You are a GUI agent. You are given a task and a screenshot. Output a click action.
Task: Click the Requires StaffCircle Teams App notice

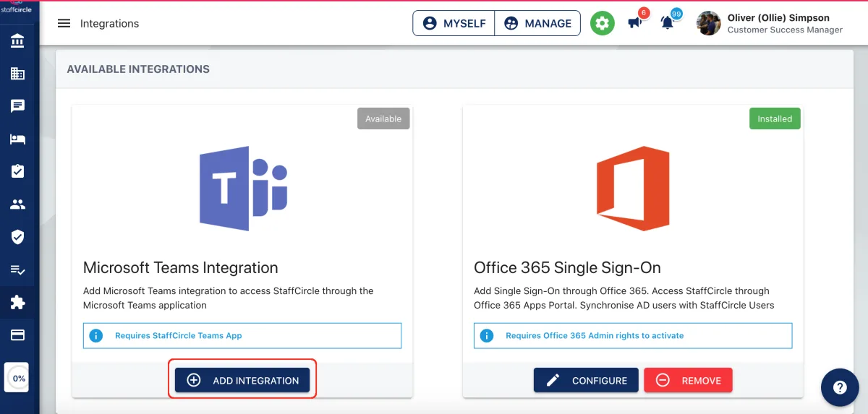(x=242, y=335)
